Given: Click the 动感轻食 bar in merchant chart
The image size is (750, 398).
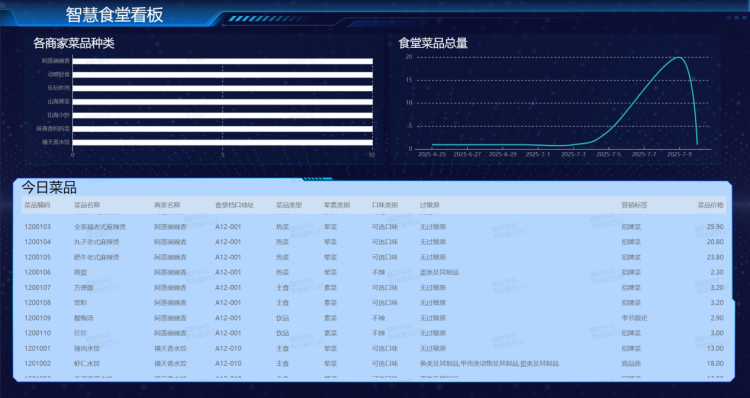Looking at the screenshot, I should click(222, 75).
